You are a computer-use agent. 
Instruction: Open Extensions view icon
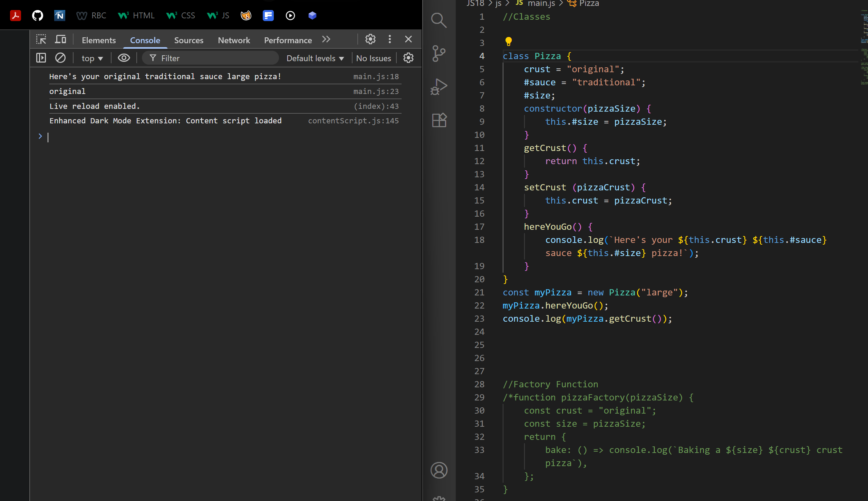click(x=439, y=120)
